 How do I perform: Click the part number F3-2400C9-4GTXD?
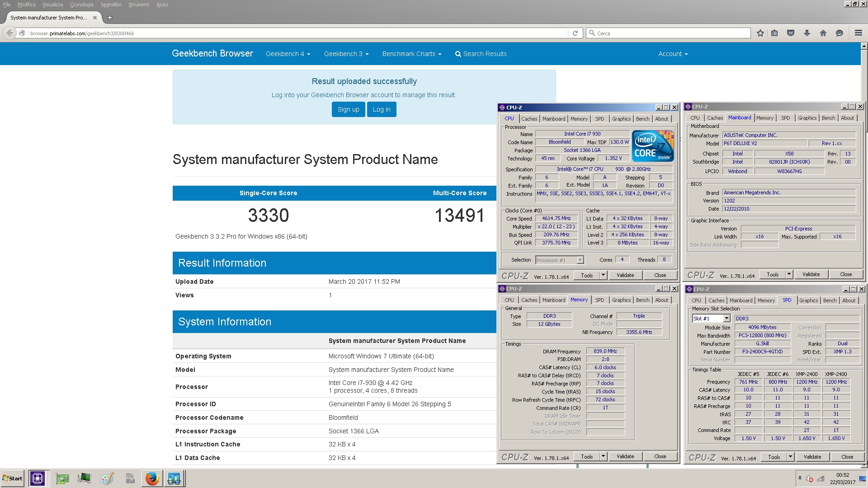pos(763,352)
